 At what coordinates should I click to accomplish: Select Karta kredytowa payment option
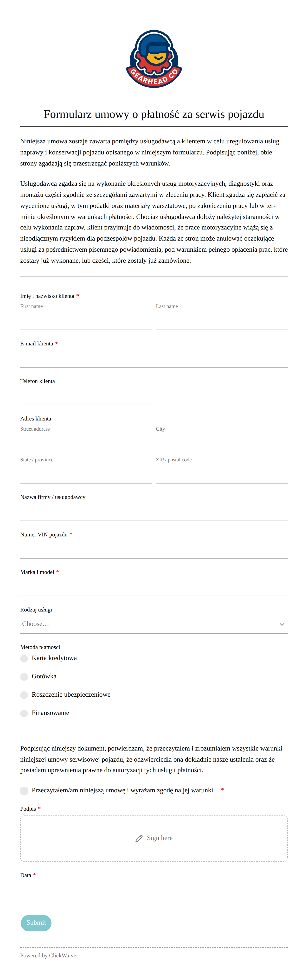point(24,659)
